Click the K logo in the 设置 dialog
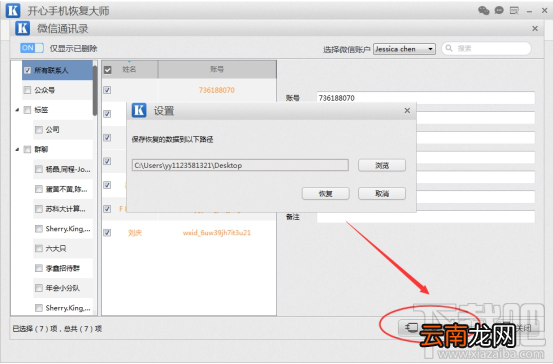 click(x=139, y=110)
